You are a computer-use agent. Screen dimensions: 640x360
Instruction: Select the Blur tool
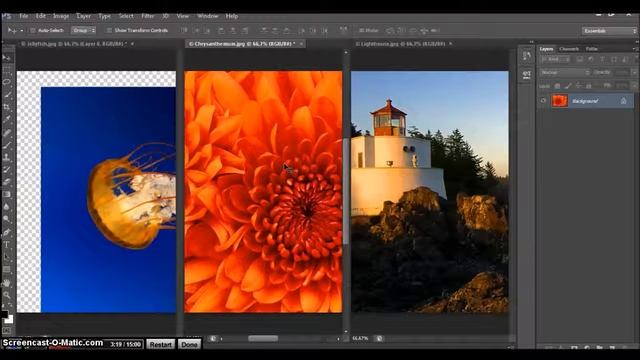7,207
